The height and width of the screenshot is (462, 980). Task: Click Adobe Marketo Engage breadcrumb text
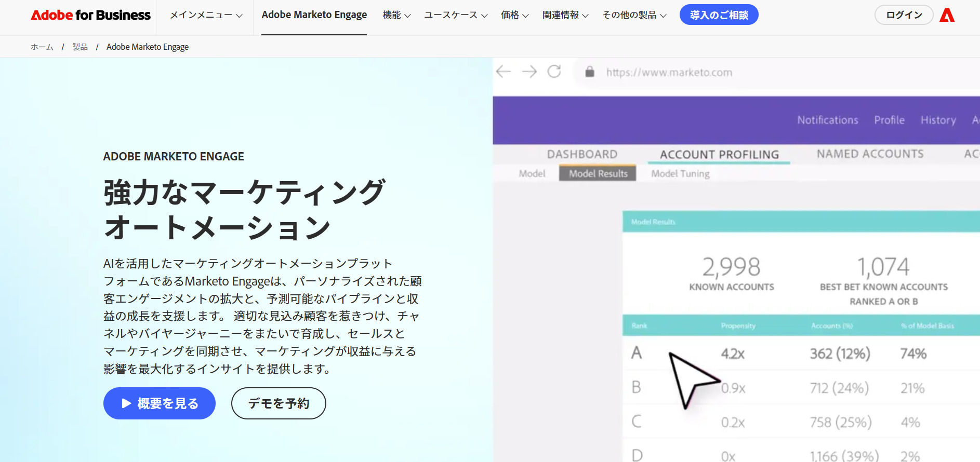[x=148, y=47]
